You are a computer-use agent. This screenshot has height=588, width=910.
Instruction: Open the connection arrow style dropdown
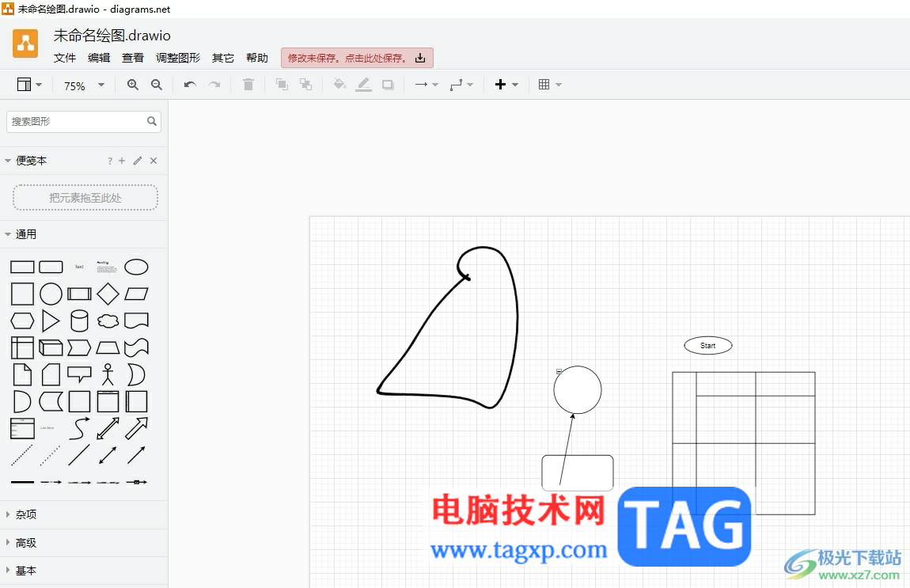point(427,85)
